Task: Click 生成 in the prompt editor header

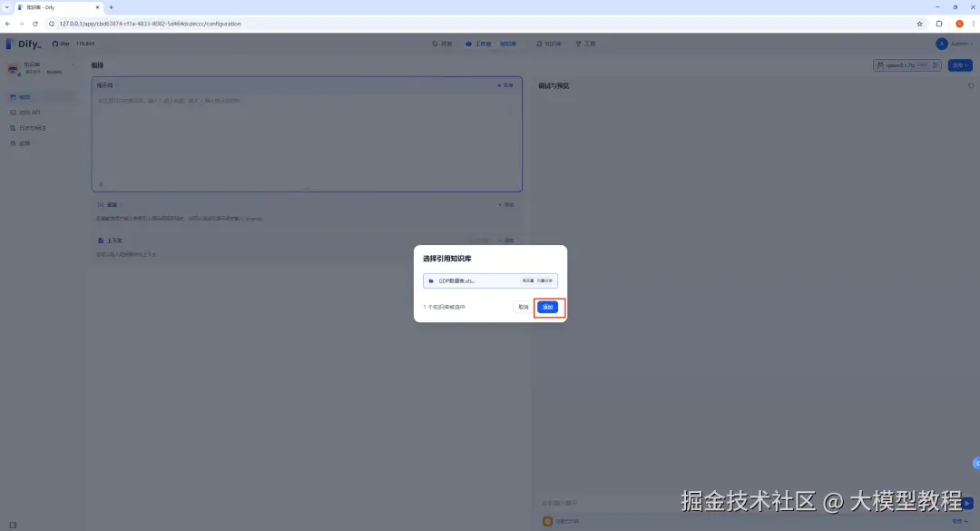Action: tap(505, 85)
